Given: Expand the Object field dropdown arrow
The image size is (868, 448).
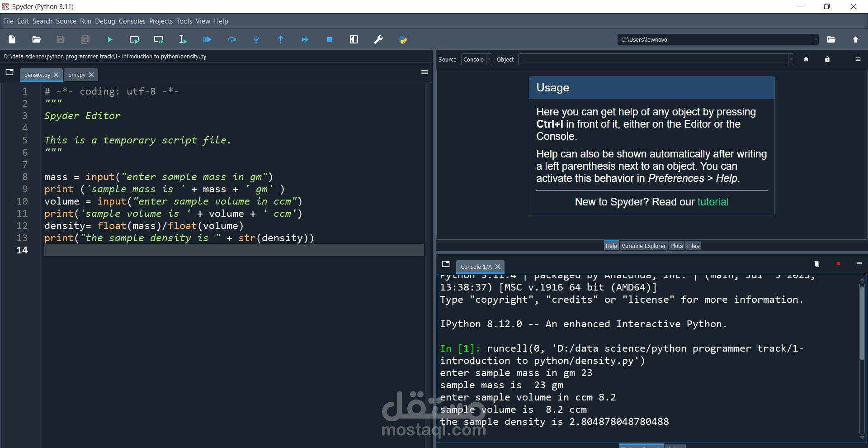Looking at the screenshot, I should pos(791,59).
